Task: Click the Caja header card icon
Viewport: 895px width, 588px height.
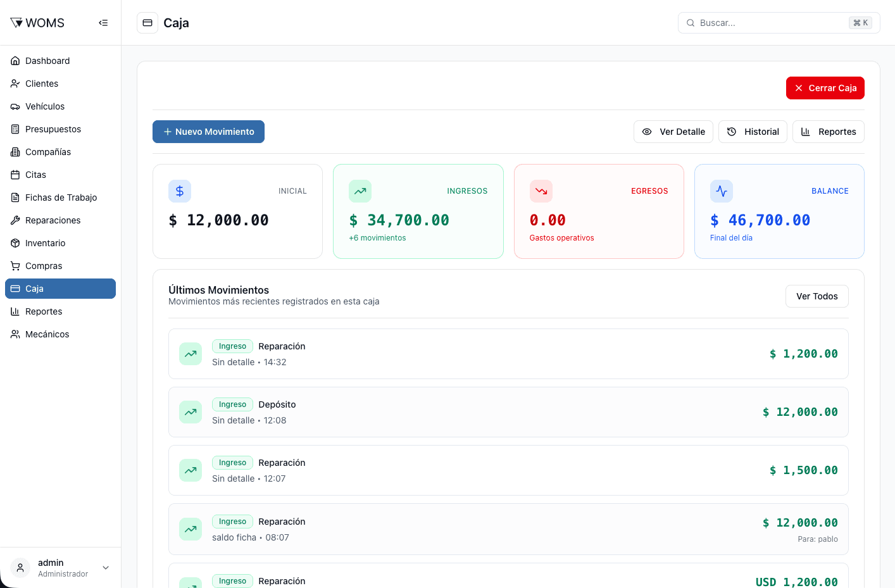Action: [x=147, y=23]
